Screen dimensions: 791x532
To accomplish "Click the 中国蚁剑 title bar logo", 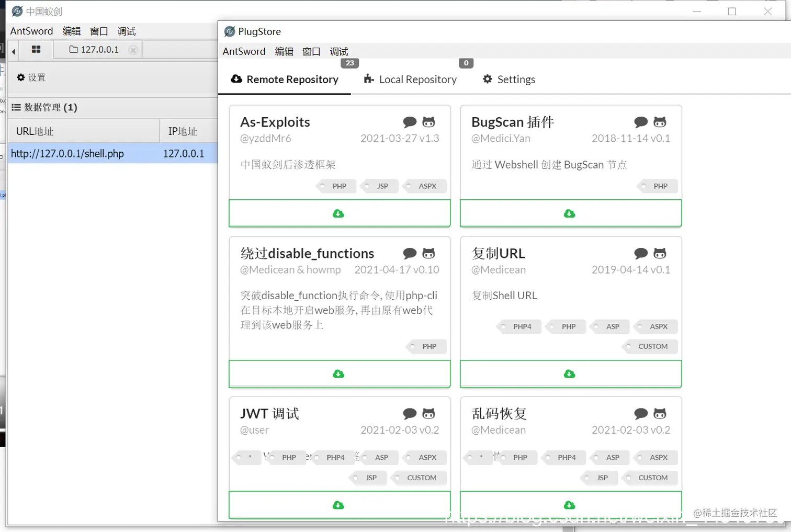I will click(x=17, y=11).
